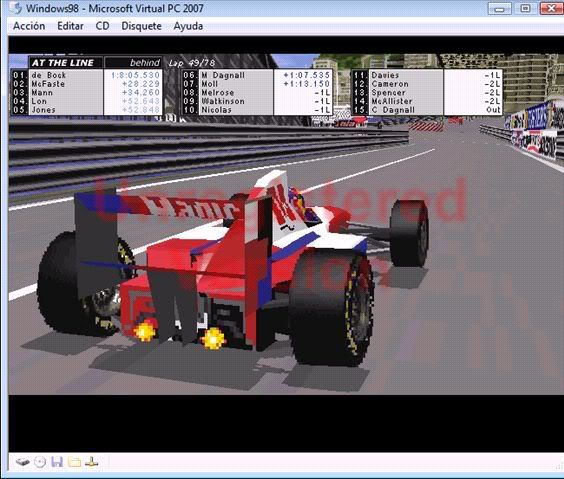Select driver 'C Dagnall' in fifteenth place
The height and width of the screenshot is (479, 564).
[x=393, y=110]
